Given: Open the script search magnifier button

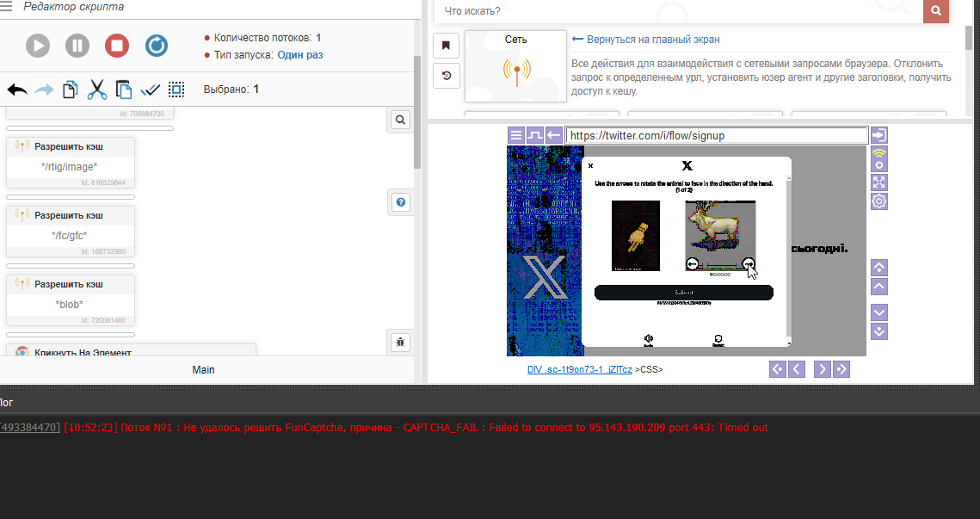Looking at the screenshot, I should (400, 120).
